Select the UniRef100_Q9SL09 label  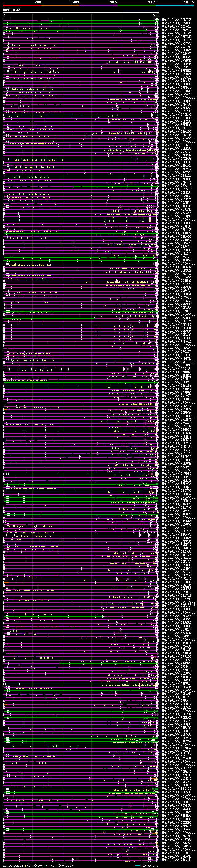[x=177, y=115]
